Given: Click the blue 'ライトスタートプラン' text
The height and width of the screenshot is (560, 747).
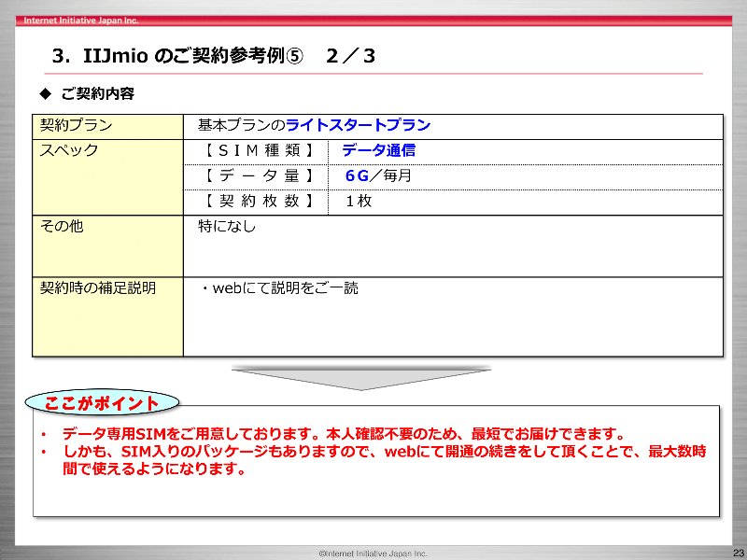Looking at the screenshot, I should click(359, 125).
